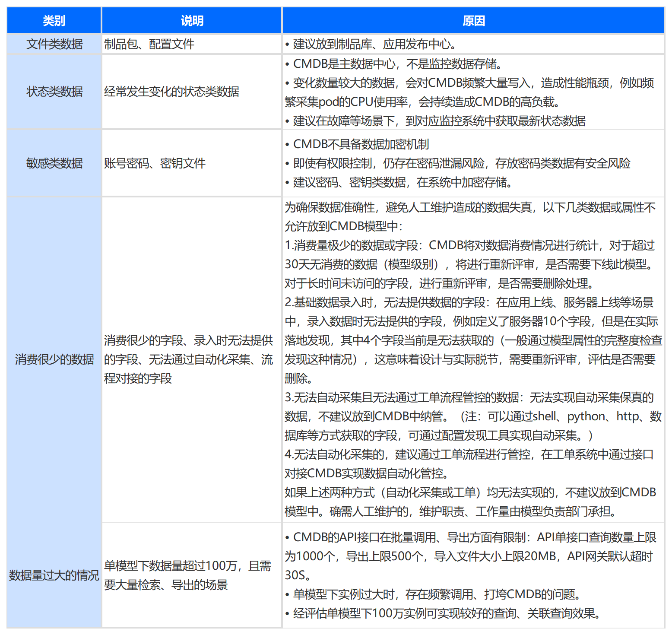Click the line 建议放到制品库、应用发布中心
The width and height of the screenshot is (672, 635).
tap(371, 44)
